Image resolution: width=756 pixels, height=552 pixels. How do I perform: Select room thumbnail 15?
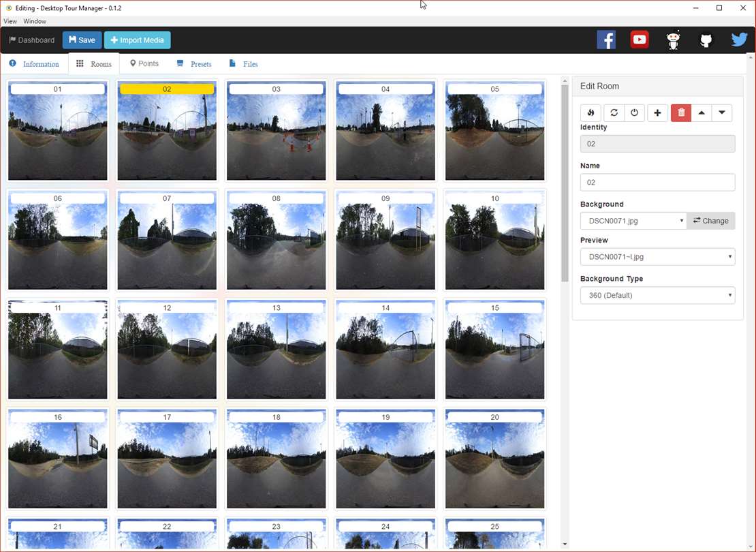pos(494,350)
